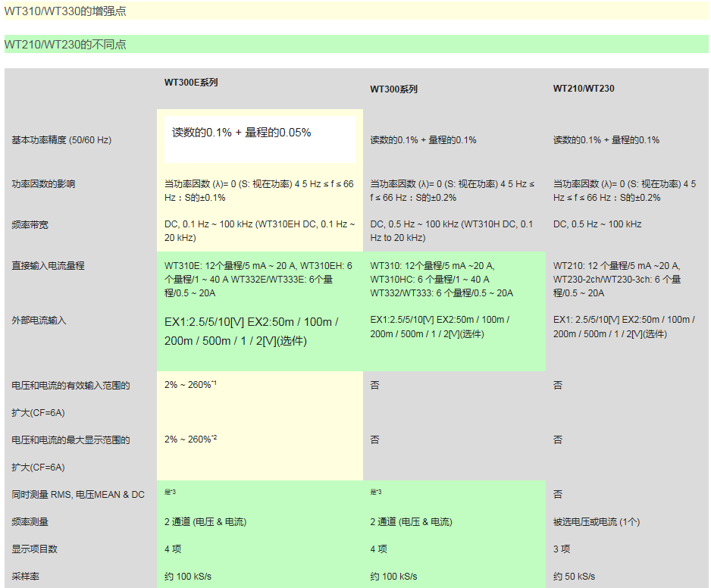
Task: Select the 'WT310/WT330的增强点' legend text
Action: (x=65, y=11)
